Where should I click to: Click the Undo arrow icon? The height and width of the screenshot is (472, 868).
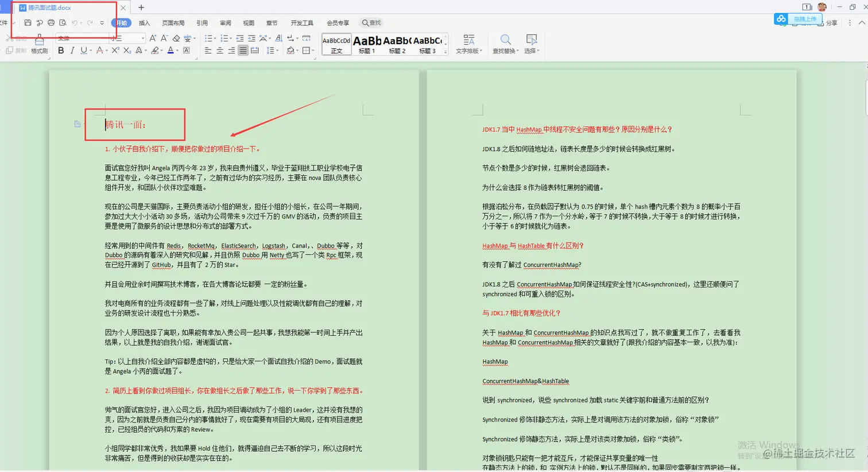pyautogui.click(x=75, y=22)
